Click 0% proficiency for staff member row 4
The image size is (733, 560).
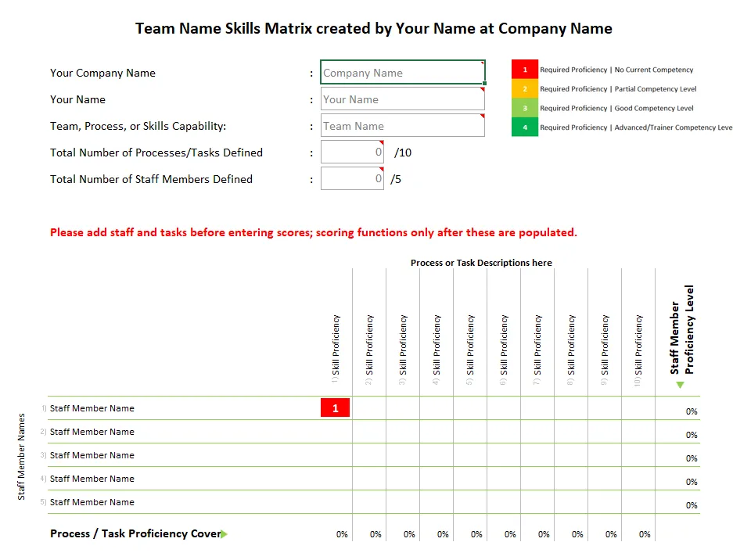(692, 482)
